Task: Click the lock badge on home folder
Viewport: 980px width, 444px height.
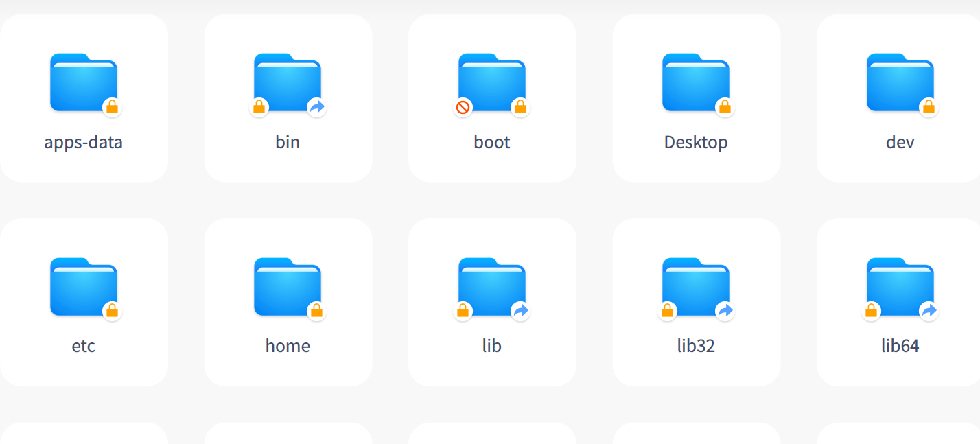Action: 316,312
